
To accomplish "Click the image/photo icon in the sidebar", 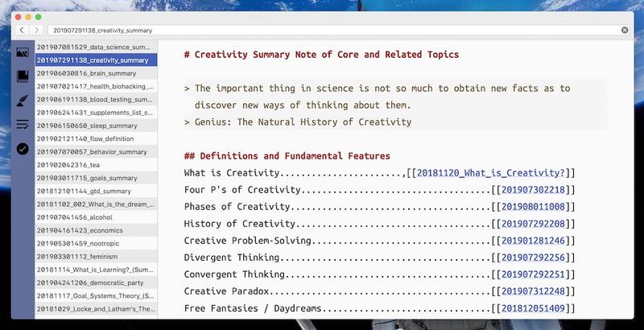I will pyautogui.click(x=23, y=52).
